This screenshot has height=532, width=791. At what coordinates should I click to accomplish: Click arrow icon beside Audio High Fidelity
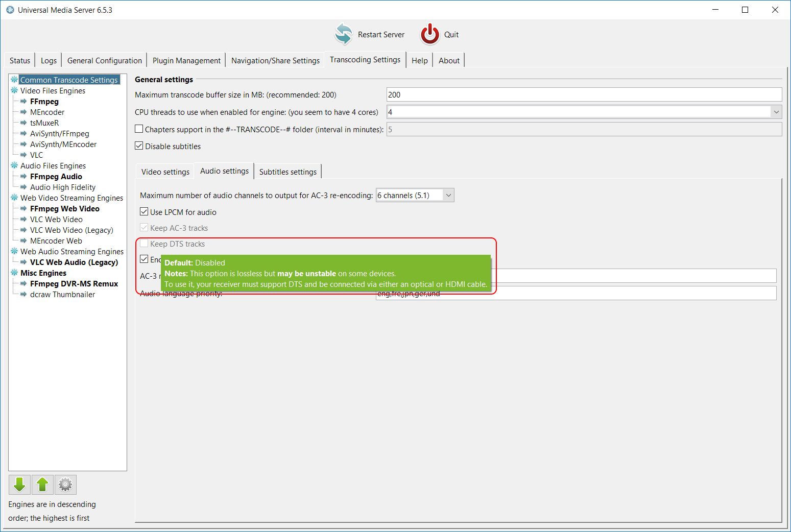click(x=23, y=187)
